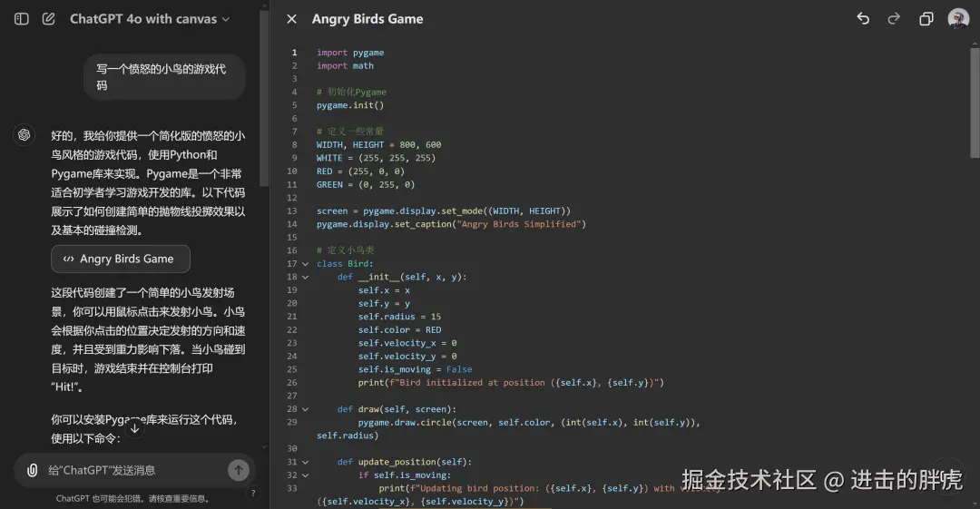Focus the message input field
Image resolution: width=980 pixels, height=509 pixels.
pos(134,470)
